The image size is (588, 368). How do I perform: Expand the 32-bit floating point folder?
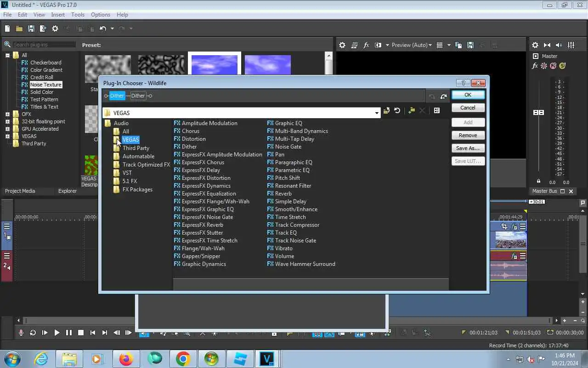pyautogui.click(x=7, y=121)
